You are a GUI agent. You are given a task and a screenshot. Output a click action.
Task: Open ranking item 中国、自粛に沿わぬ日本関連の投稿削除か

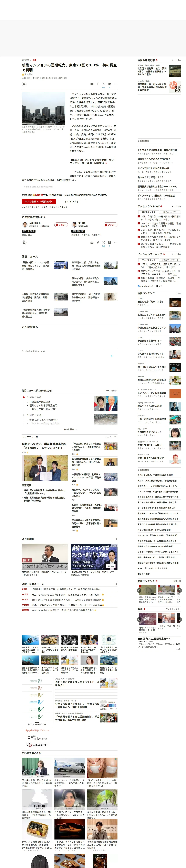click(x=160, y=218)
